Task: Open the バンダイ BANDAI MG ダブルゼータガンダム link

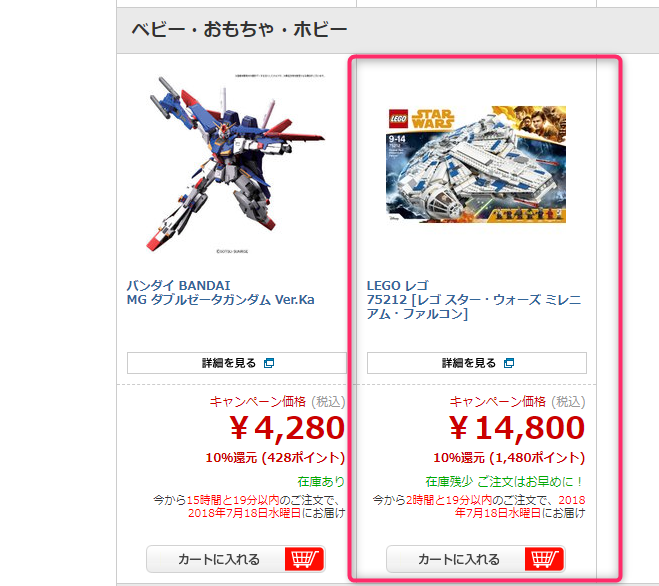Action: [221, 293]
